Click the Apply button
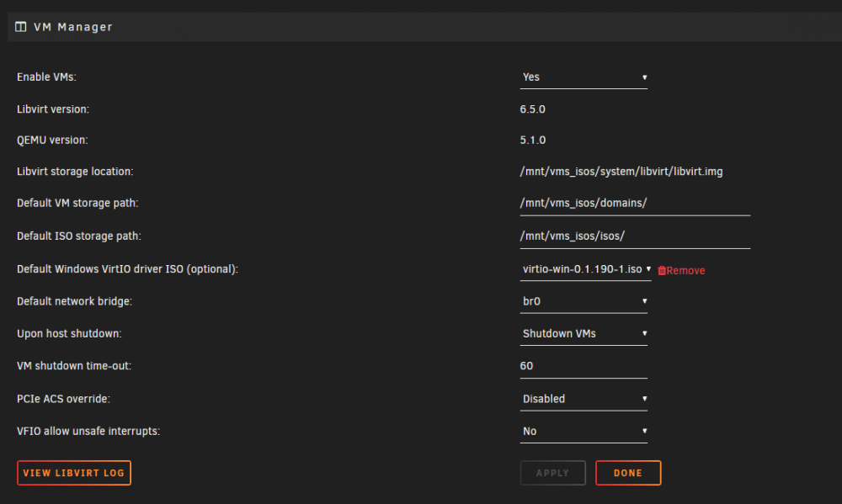 (552, 473)
